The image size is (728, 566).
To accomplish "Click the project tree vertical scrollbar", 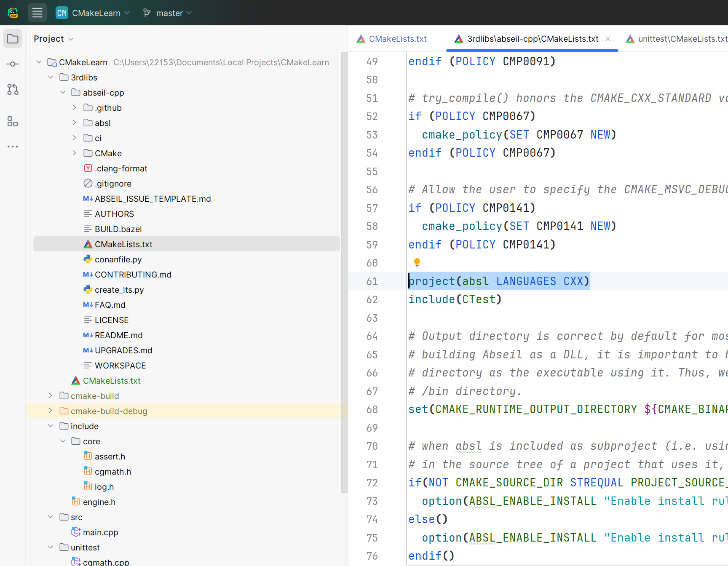I will tap(344, 272).
